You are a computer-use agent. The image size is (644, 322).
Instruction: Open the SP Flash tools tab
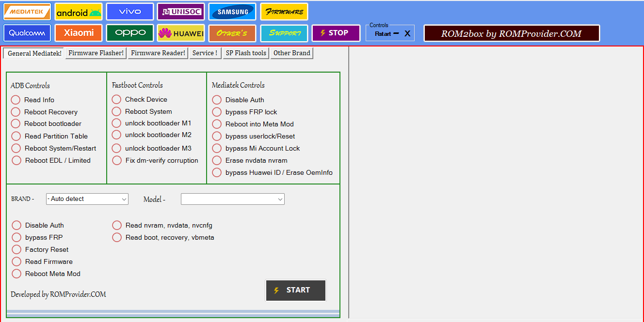[x=245, y=53]
